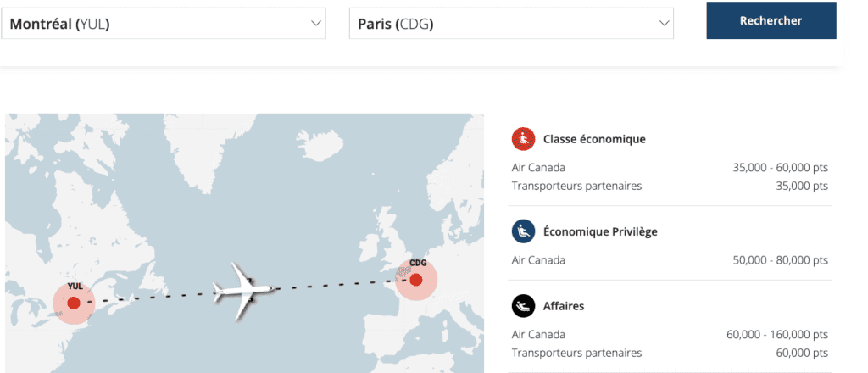Click the Air Canada label under Classe économique
Screen dimensions: 868x373
538,168
